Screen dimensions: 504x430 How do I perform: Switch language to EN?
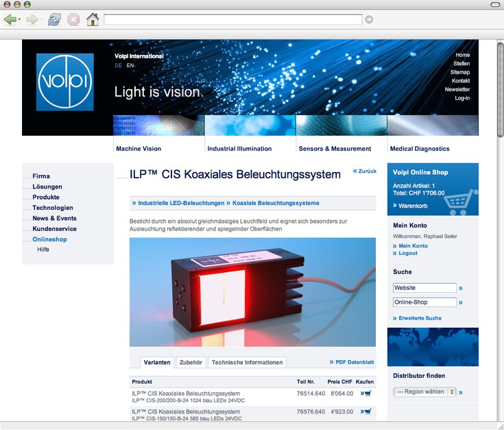point(130,65)
